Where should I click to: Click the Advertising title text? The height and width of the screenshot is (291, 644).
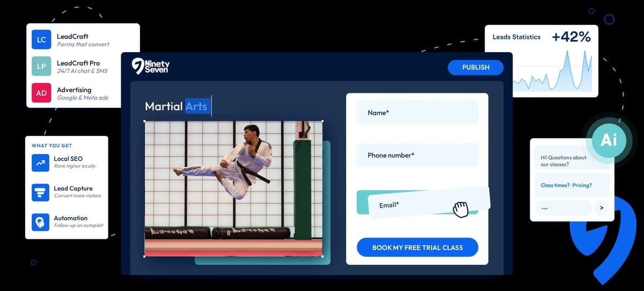[74, 90]
